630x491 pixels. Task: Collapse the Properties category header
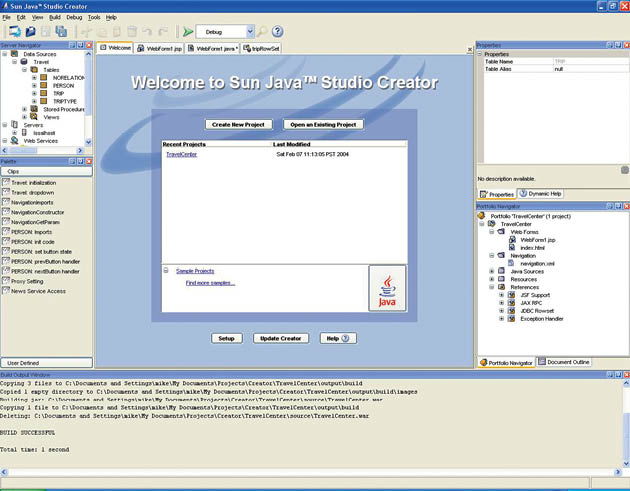pos(480,54)
